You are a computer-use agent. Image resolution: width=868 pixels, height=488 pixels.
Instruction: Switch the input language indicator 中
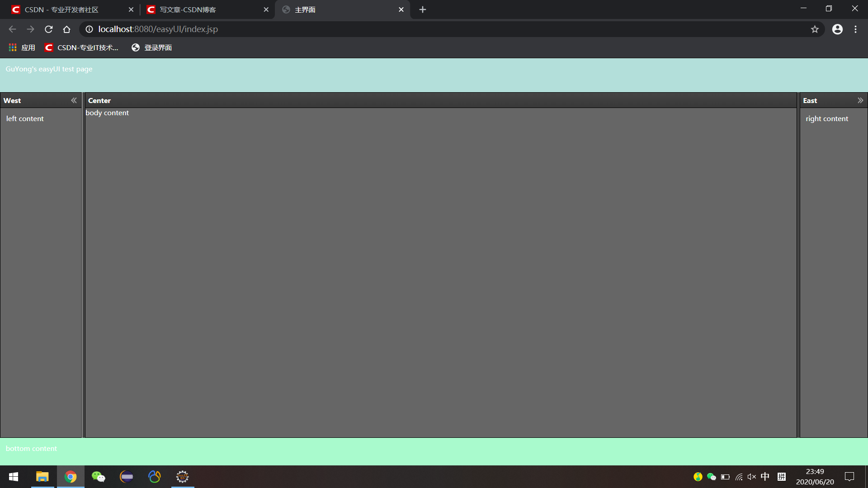click(765, 477)
